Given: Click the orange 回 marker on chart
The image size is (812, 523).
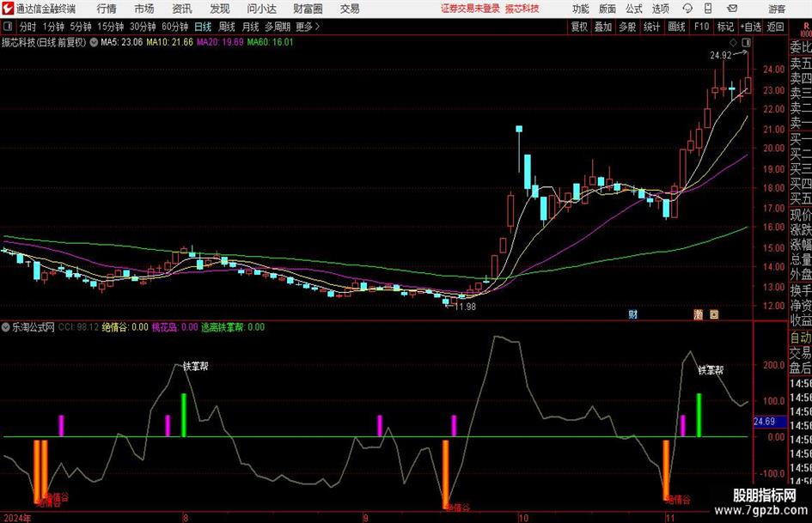Looking at the screenshot, I should click(x=714, y=314).
